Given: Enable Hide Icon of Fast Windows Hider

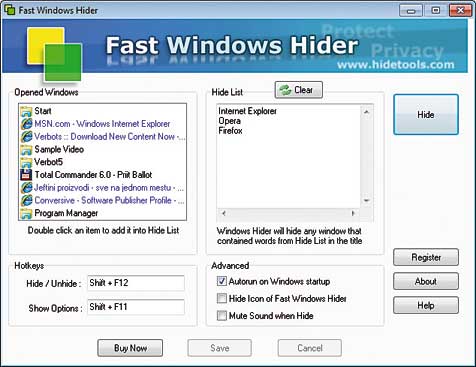Looking at the screenshot, I should [222, 298].
